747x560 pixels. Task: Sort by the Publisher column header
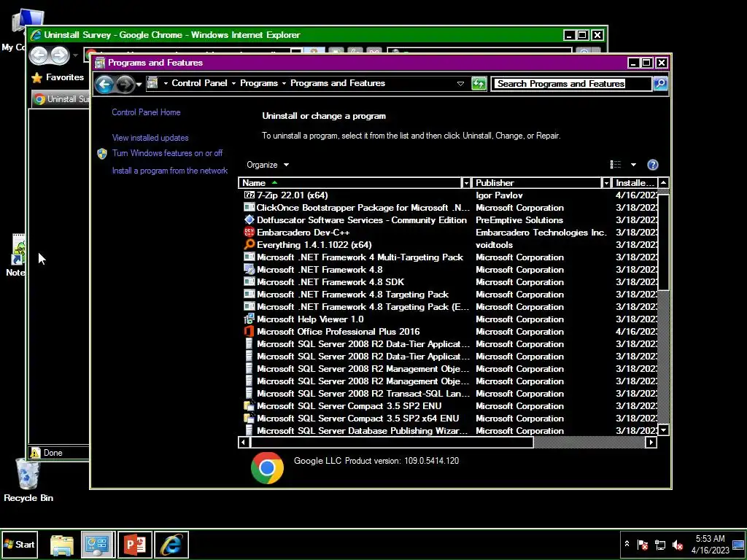tap(537, 183)
